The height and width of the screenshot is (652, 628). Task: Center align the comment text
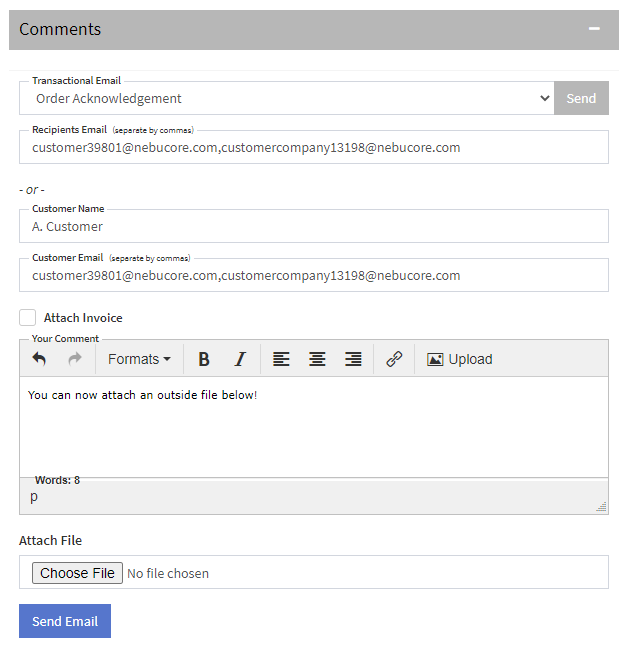[317, 359]
